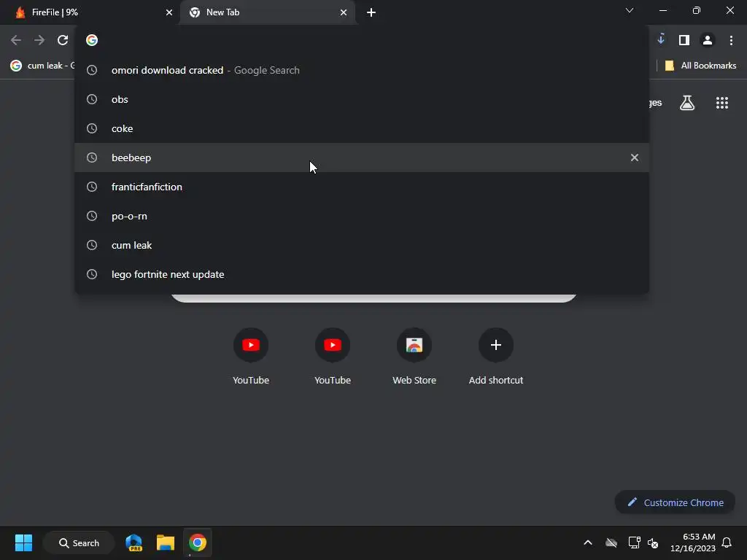Close the FireFile tab
This screenshot has width=747, height=560.
pyautogui.click(x=169, y=12)
